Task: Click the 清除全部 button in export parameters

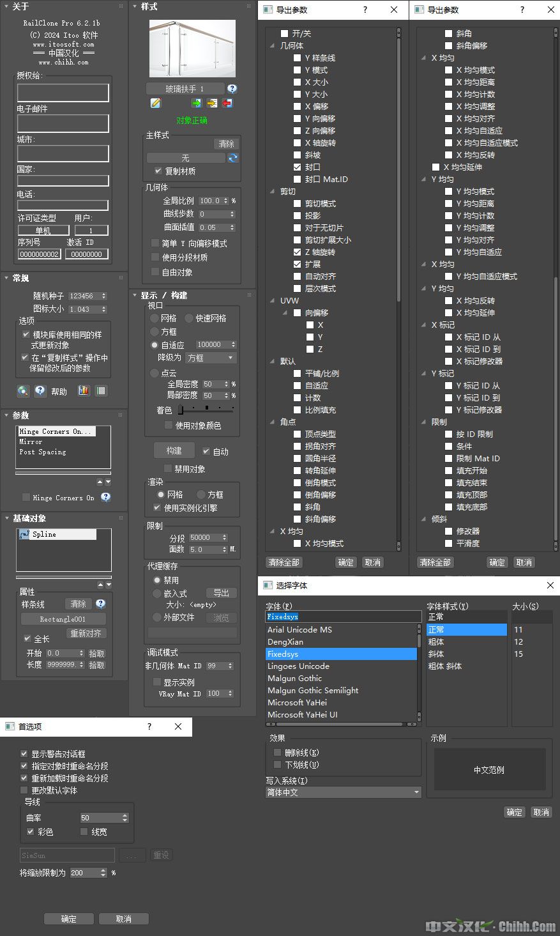Action: (284, 562)
